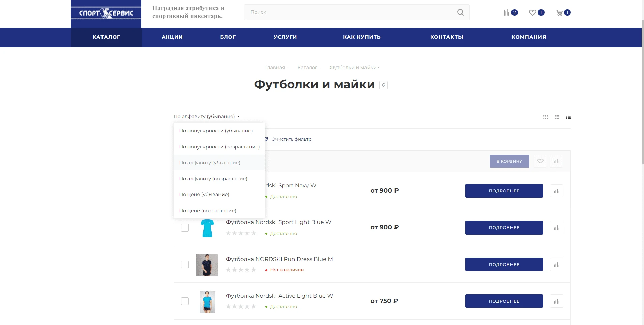Compare NORDSKI Run Dress Blue M icon
This screenshot has height=325, width=644.
pos(557,265)
